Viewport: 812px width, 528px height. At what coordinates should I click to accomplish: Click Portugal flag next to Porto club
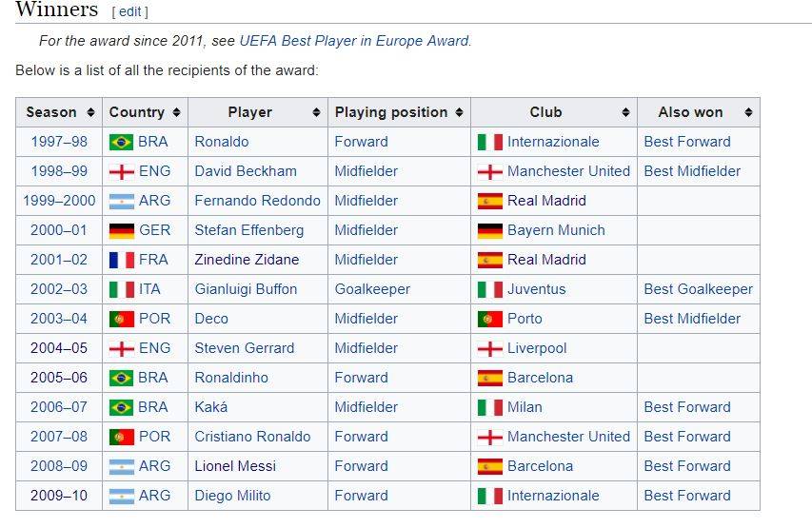pos(490,319)
